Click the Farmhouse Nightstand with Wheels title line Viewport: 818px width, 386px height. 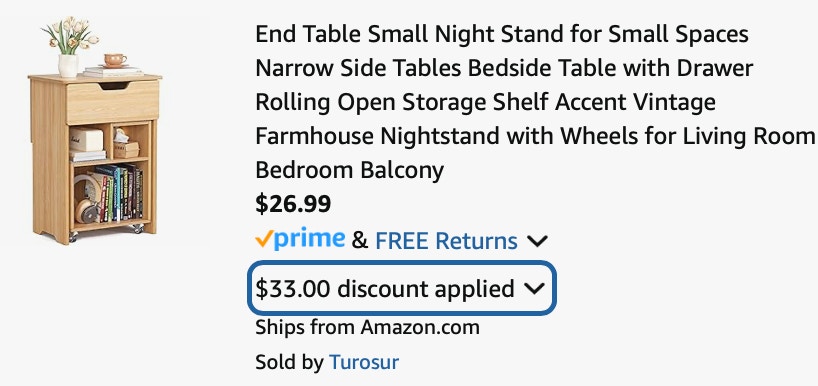[x=535, y=137]
